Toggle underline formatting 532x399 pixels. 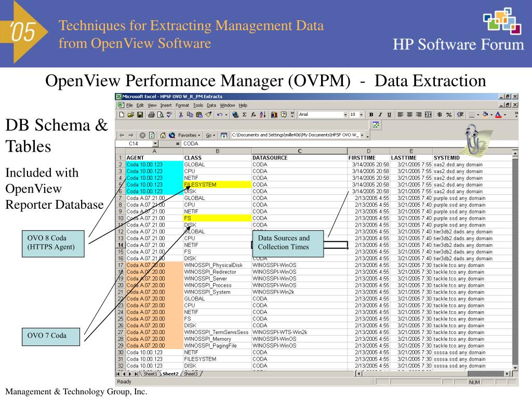pyautogui.click(x=389, y=115)
